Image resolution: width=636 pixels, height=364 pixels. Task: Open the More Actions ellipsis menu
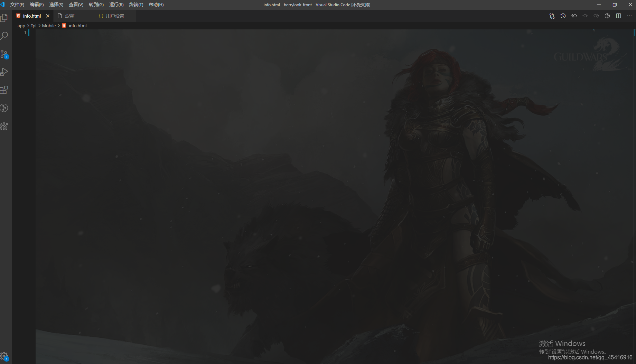pos(629,16)
